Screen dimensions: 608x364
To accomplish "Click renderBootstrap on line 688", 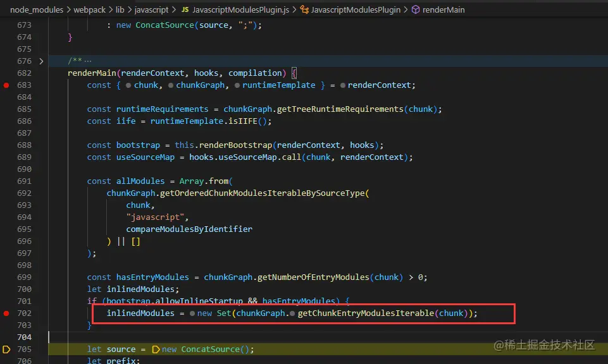I will [235, 145].
